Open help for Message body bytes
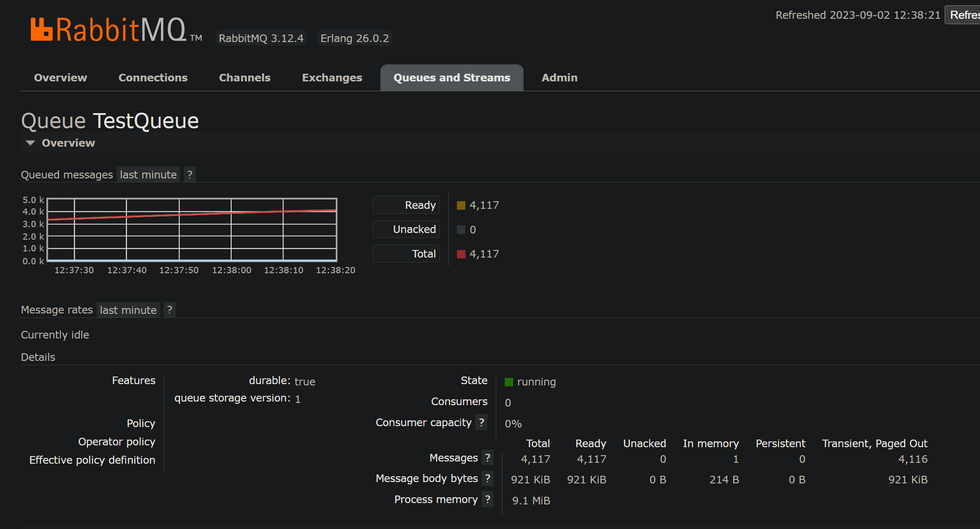980x529 pixels. (x=487, y=478)
